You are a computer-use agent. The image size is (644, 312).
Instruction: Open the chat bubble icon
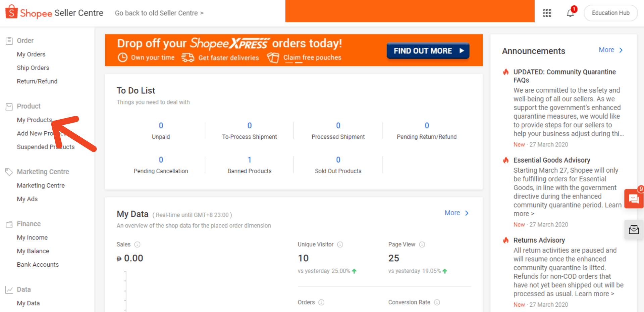[634, 199]
